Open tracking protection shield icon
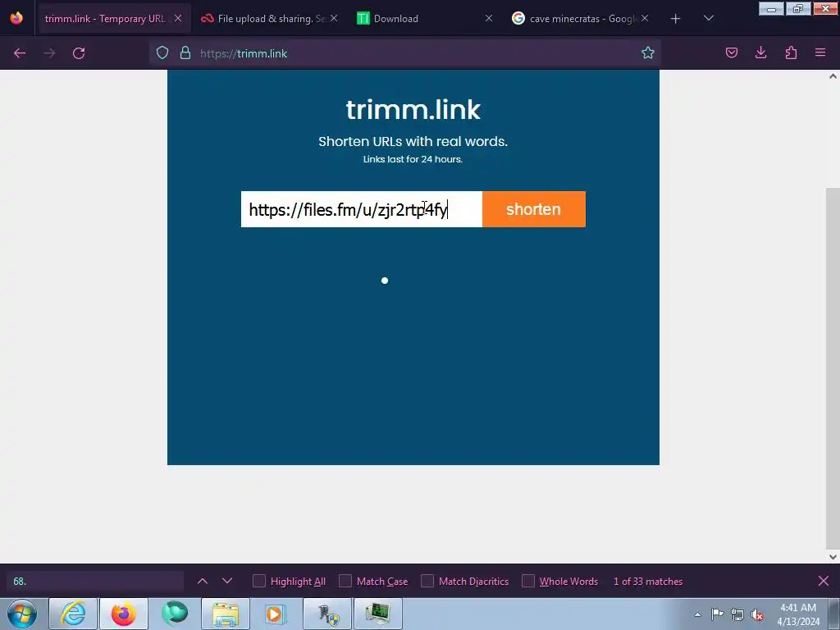Viewport: 840px width, 630px height. [162, 52]
